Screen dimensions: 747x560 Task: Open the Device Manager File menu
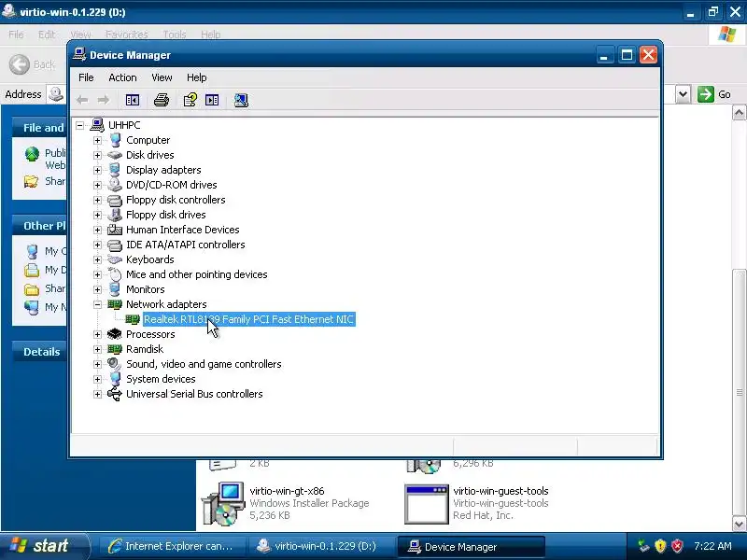(x=86, y=77)
